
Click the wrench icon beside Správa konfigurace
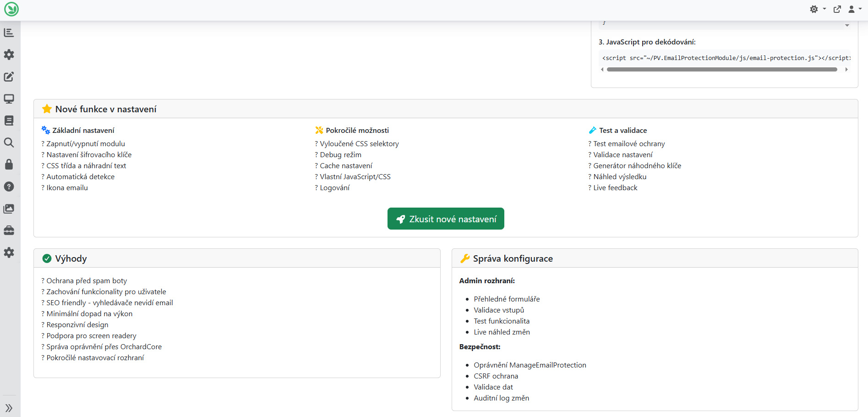click(465, 258)
